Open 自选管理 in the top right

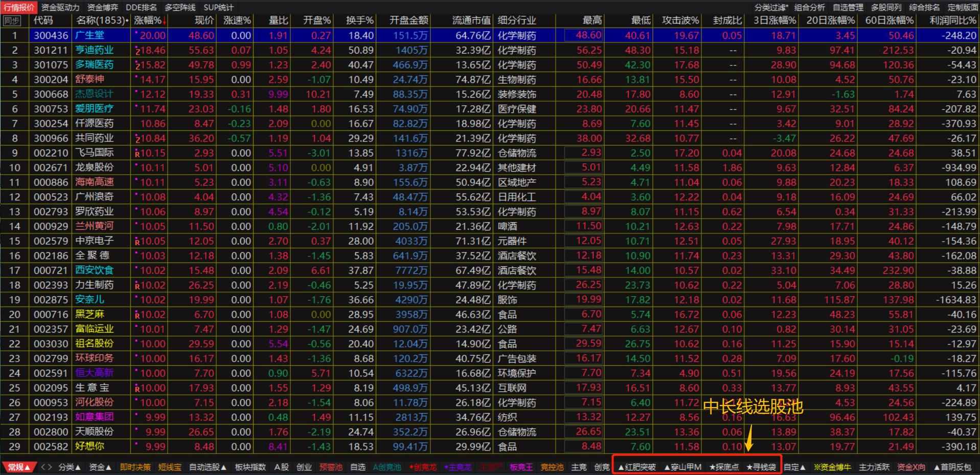848,7
